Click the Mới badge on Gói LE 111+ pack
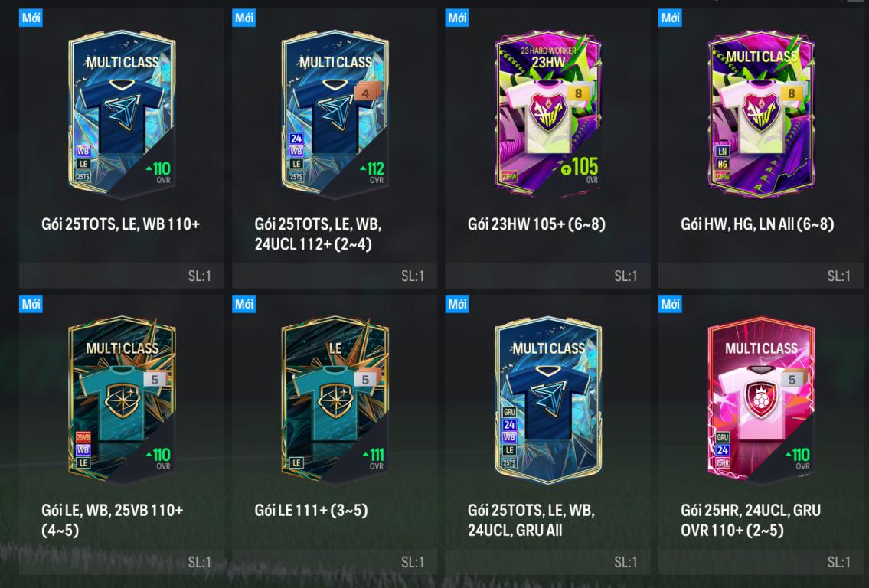Image resolution: width=869 pixels, height=588 pixels. coord(243,304)
